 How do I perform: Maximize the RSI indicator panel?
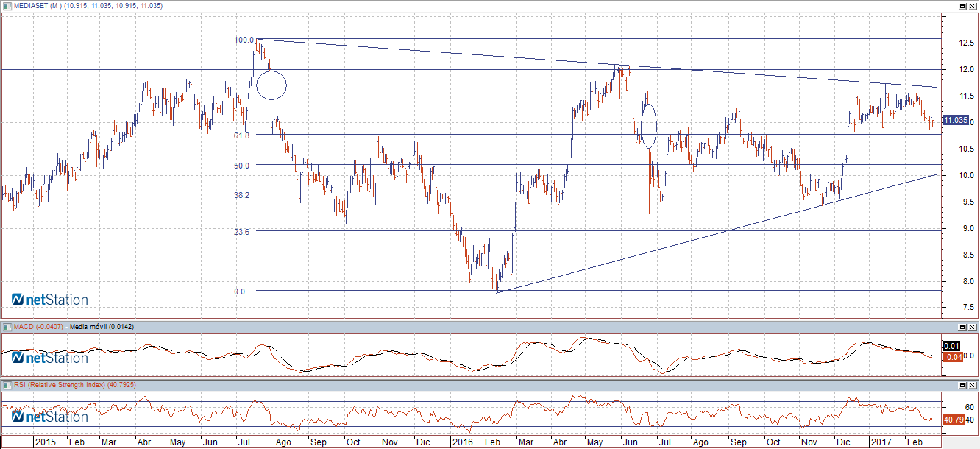point(962,385)
